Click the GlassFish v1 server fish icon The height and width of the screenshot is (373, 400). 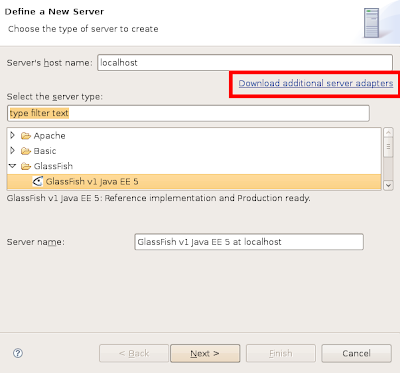point(37,181)
